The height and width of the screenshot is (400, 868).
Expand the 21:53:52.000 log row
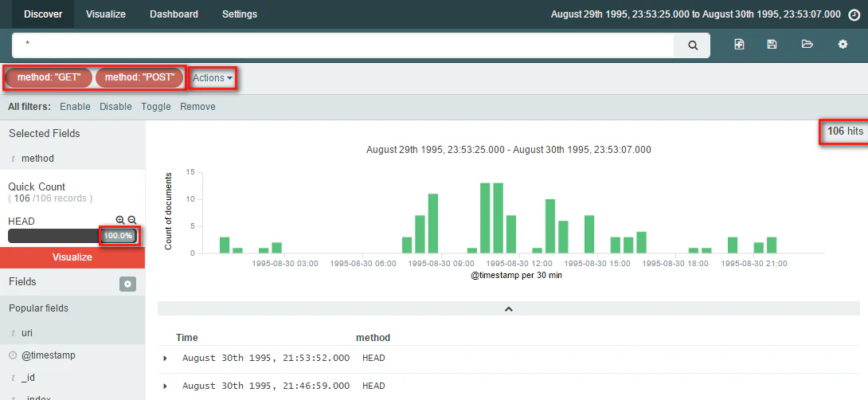(x=165, y=359)
